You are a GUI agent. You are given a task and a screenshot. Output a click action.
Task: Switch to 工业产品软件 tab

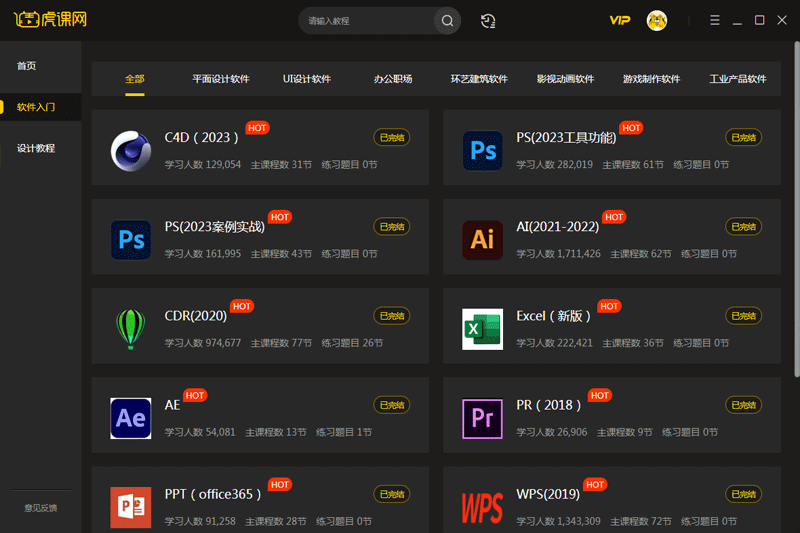(738, 79)
